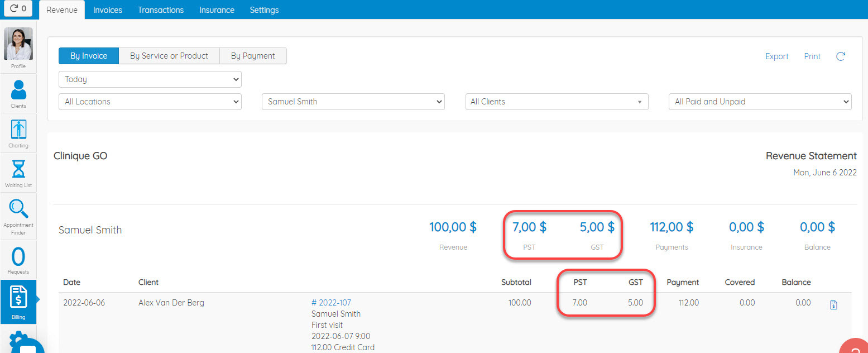868x353 pixels.
Task: Click the Payment column header
Action: point(683,282)
